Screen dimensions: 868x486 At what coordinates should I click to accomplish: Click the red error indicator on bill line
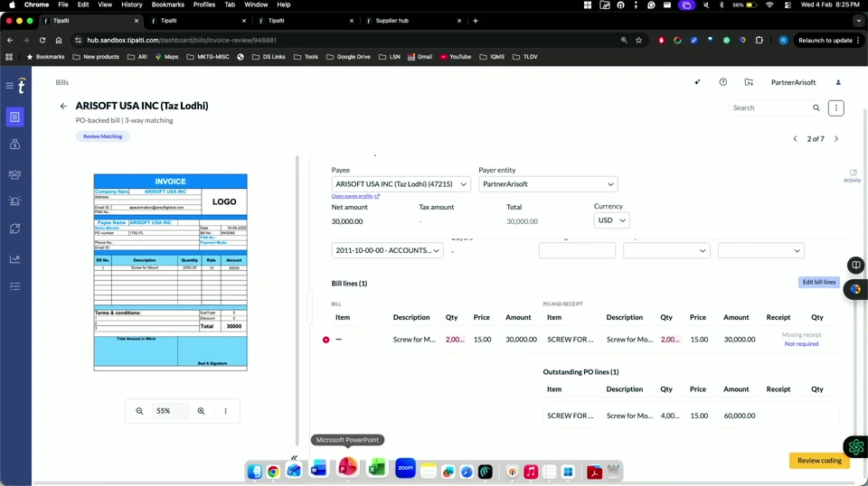click(326, 340)
